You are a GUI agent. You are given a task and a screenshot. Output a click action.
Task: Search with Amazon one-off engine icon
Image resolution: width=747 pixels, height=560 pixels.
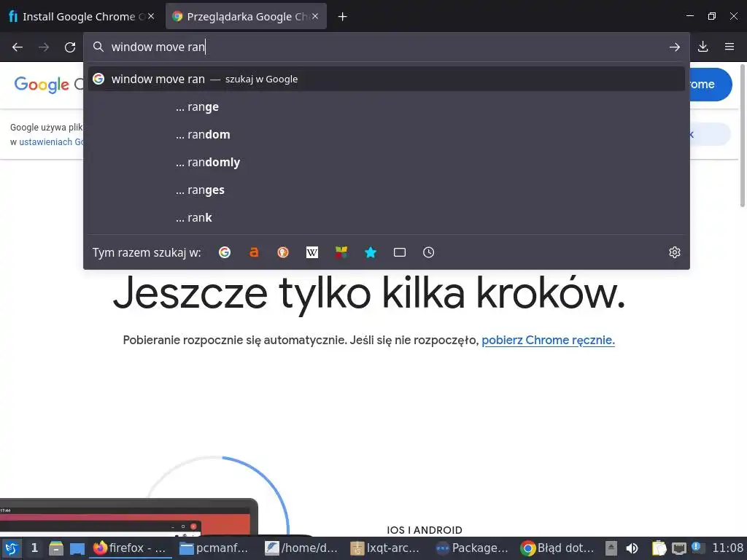(x=254, y=252)
